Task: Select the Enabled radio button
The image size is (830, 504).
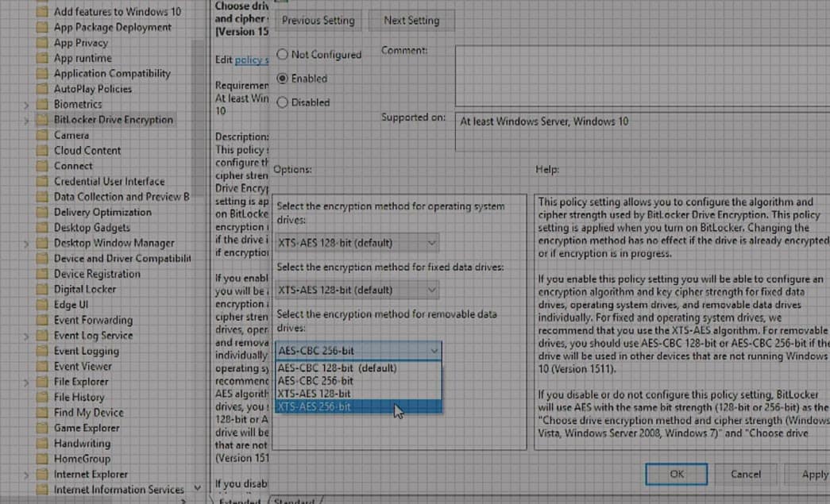Action: (x=282, y=79)
